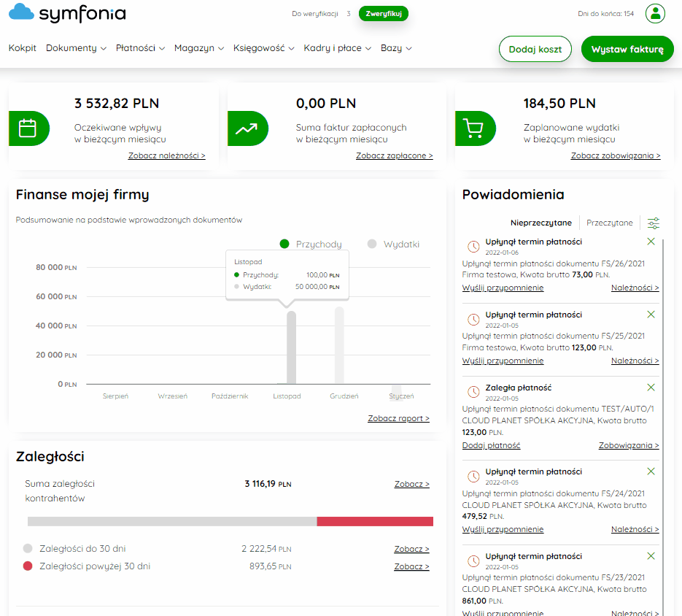Open Zobacz należności link
Viewport: 682px width, 616px height.
coord(166,155)
